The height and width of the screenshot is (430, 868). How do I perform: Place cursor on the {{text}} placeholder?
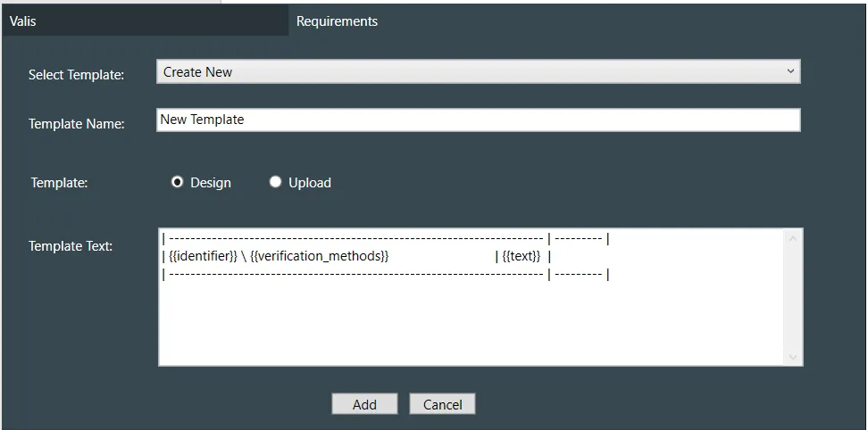coord(522,257)
